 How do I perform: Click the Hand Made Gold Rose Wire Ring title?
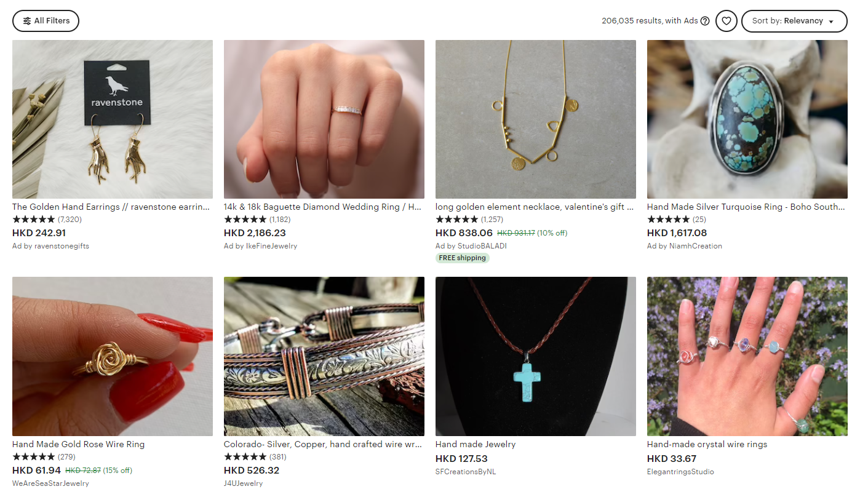click(79, 444)
